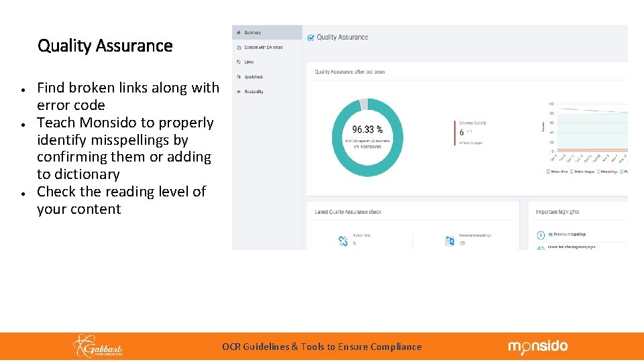644x362 pixels.
Task: Click 'OCR Guidelines & Tools to Ensure Compliance'
Action: click(321, 347)
